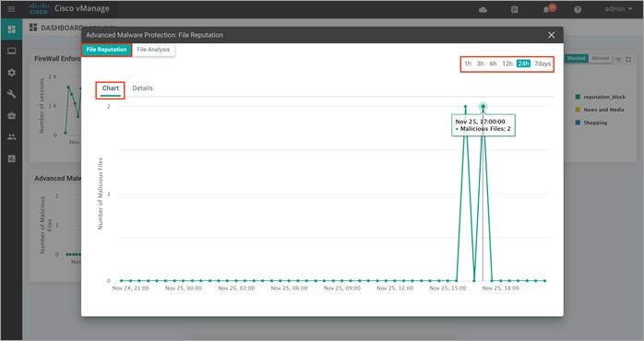Click the Blocked toggle in the background widget
The width and height of the screenshot is (644, 341).
point(577,59)
